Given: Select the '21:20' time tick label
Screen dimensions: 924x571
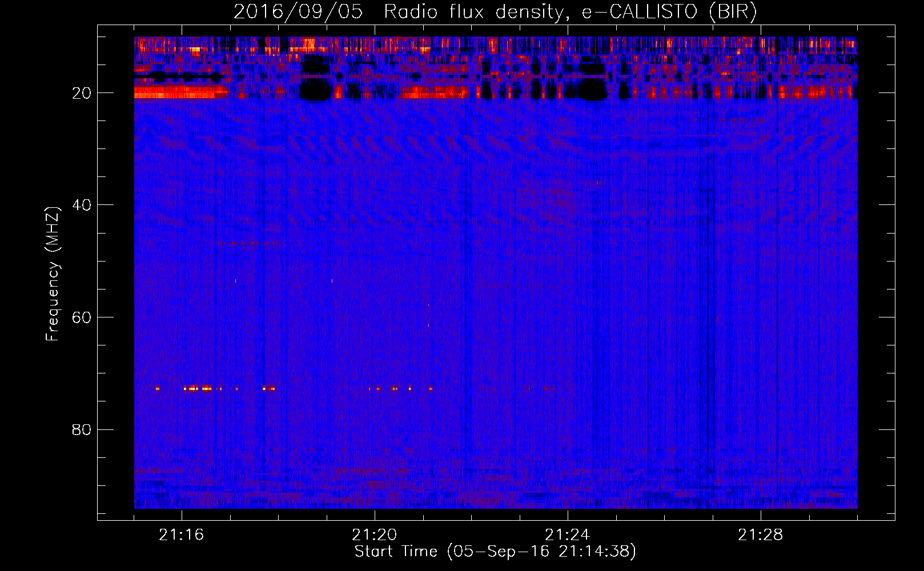Looking at the screenshot, I should pyautogui.click(x=375, y=535).
